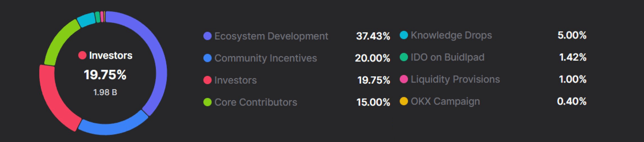Viewport: 644px width, 142px height.
Task: Click the OKX Campaign yellow legend dot
Action: point(404,101)
